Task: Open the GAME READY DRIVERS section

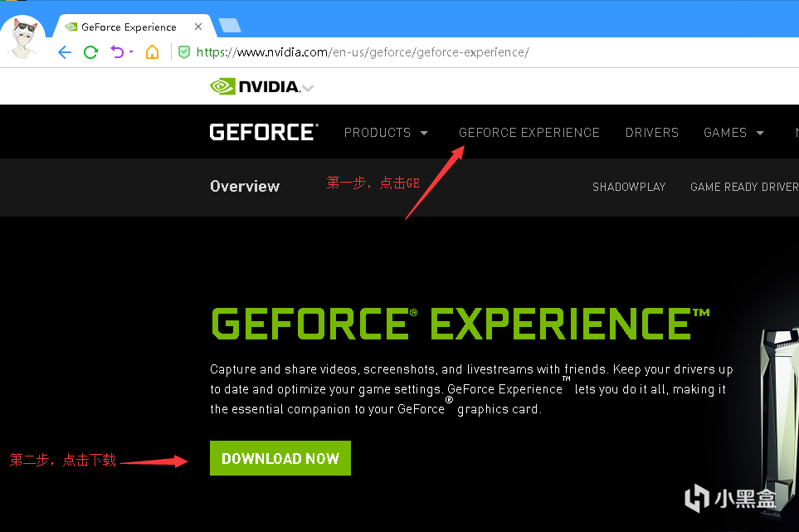Action: coord(744,187)
